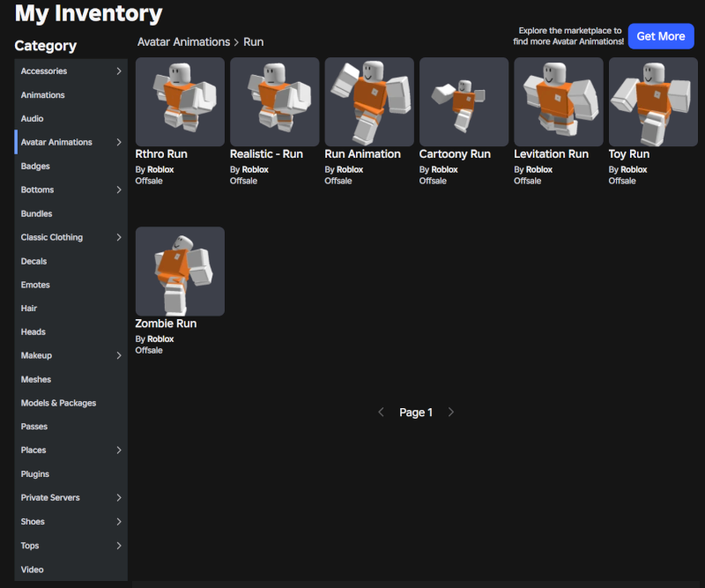This screenshot has width=705, height=588.
Task: Expand the Shoes category chevron
Action: (119, 521)
